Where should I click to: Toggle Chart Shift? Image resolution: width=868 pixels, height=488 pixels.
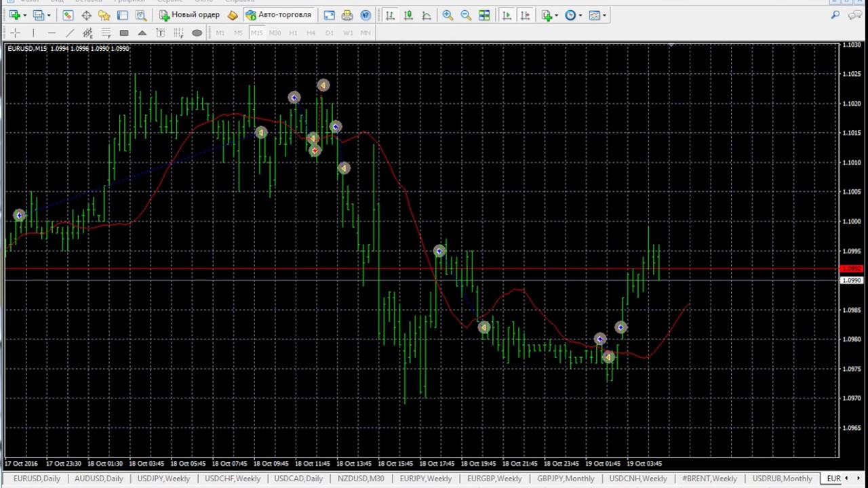tap(526, 15)
